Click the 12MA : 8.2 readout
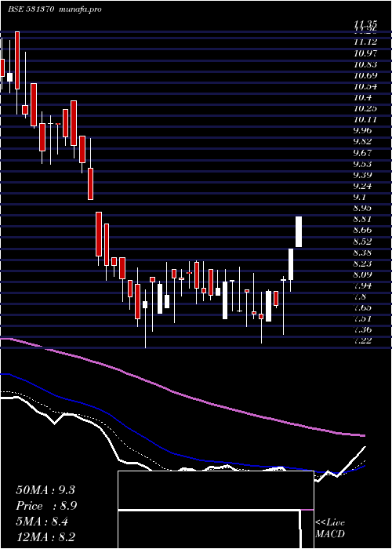The width and height of the screenshot is (392, 549). (x=45, y=537)
